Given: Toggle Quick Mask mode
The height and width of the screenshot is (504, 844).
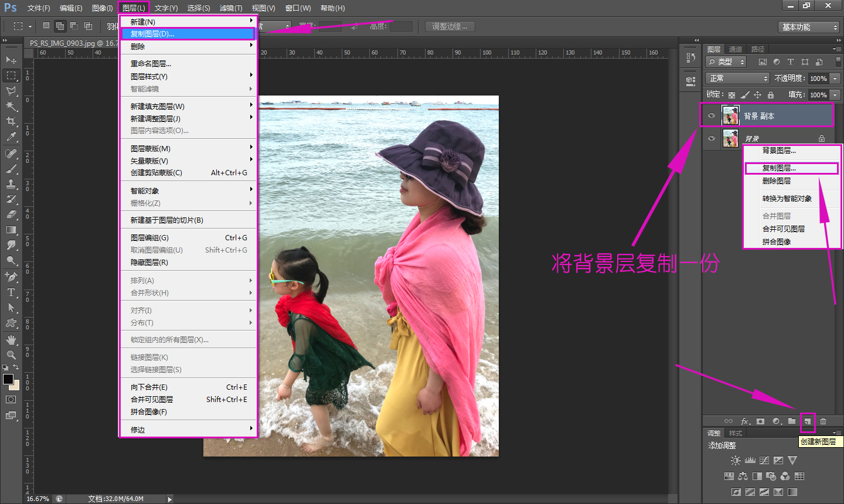Looking at the screenshot, I should click(x=11, y=399).
